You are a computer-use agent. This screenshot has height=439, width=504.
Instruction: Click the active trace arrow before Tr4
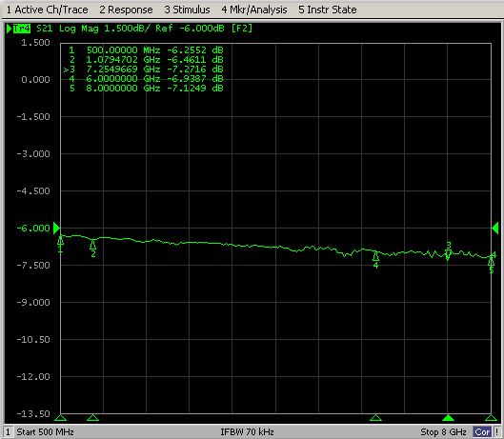(x=9, y=29)
